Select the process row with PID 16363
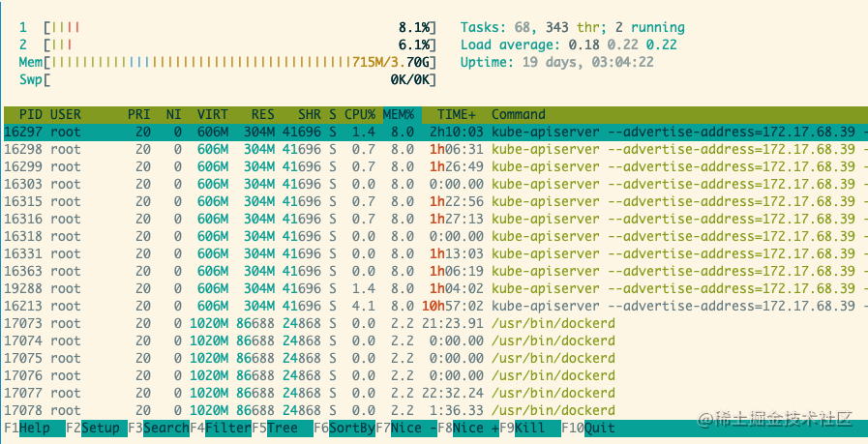 [434, 272]
